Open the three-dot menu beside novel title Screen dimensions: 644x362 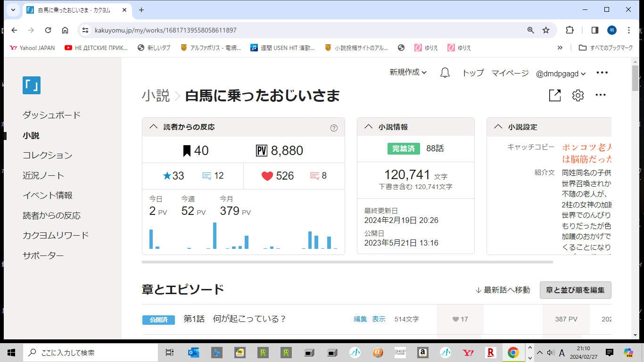(x=600, y=95)
